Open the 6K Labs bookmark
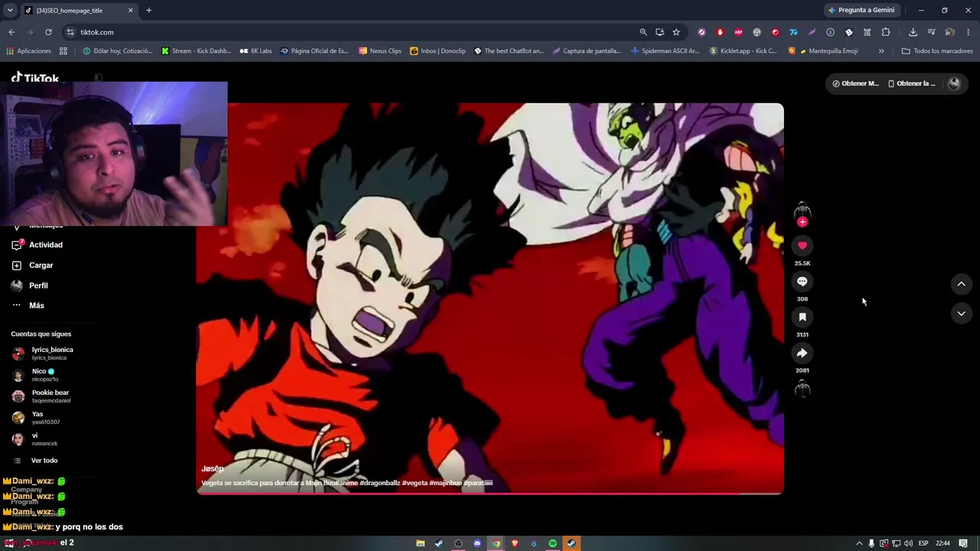The width and height of the screenshot is (980, 551). point(256,51)
